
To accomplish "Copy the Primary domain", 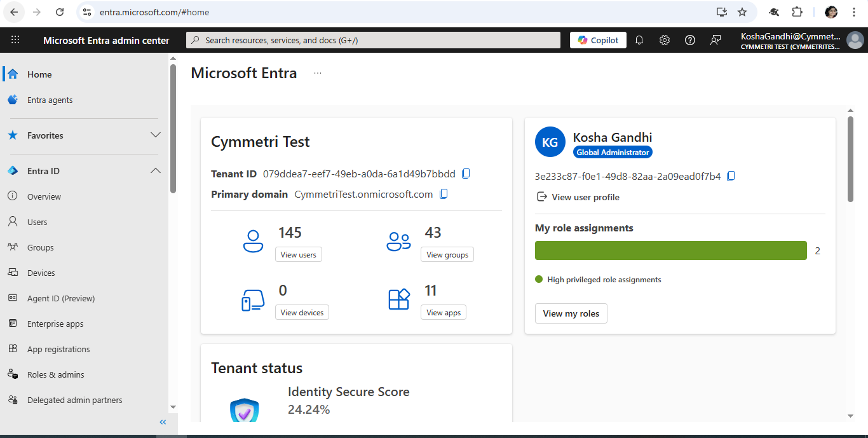I will pos(444,194).
